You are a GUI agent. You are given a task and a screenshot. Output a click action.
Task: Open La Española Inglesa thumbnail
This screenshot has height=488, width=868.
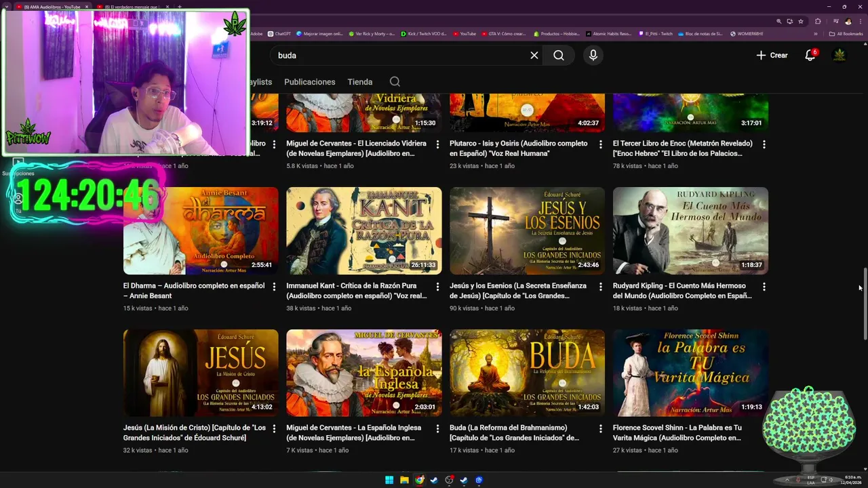tap(364, 373)
